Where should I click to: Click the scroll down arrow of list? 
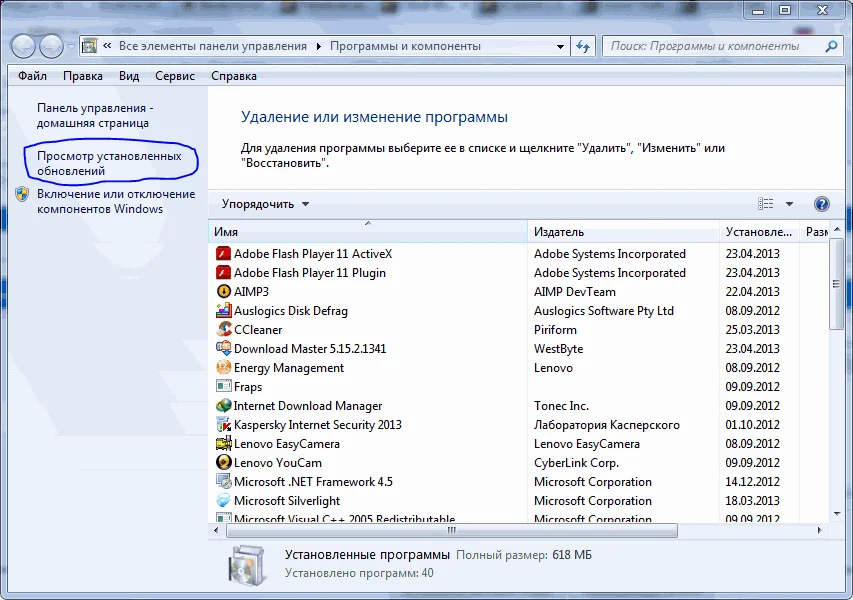[x=837, y=514]
